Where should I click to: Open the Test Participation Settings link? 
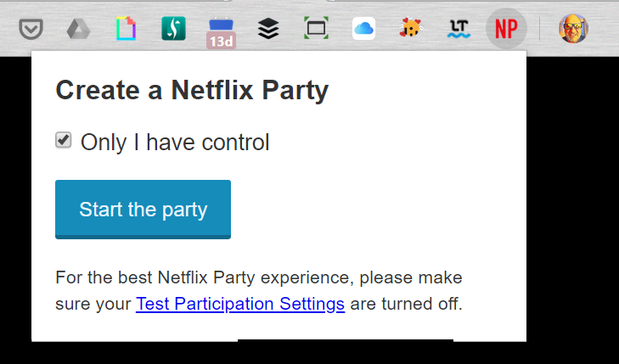tap(240, 304)
